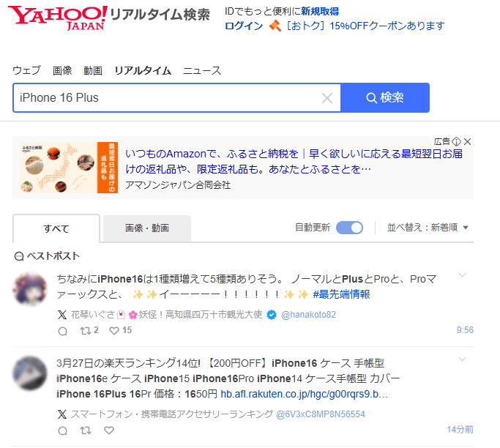Click the スマートフォン・携帯電話アクセサリーランキング account name

[x=172, y=414]
